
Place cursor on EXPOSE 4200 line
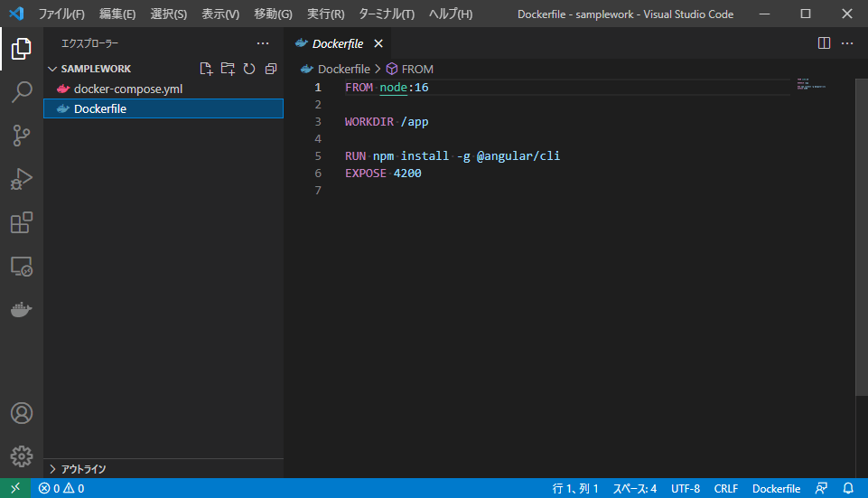383,173
